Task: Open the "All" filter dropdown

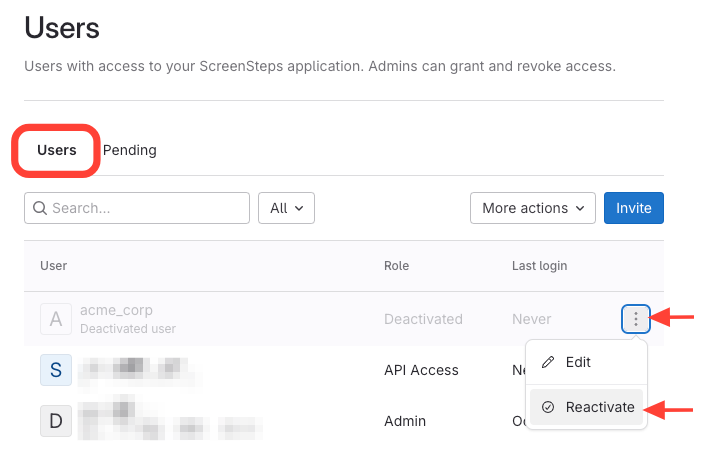Action: click(x=286, y=208)
